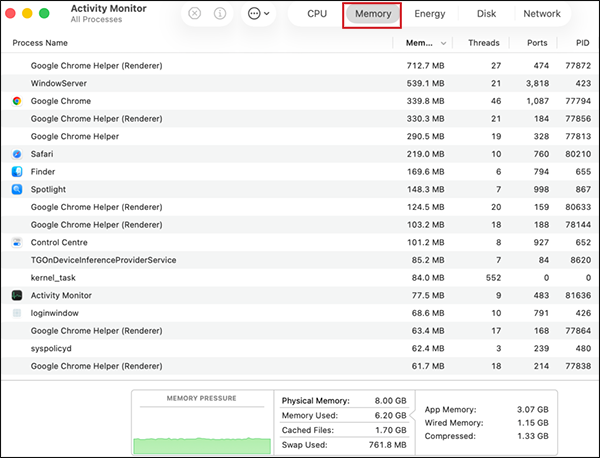This screenshot has width=600, height=458.
Task: Select the Google Chrome app icon
Action: 17,101
